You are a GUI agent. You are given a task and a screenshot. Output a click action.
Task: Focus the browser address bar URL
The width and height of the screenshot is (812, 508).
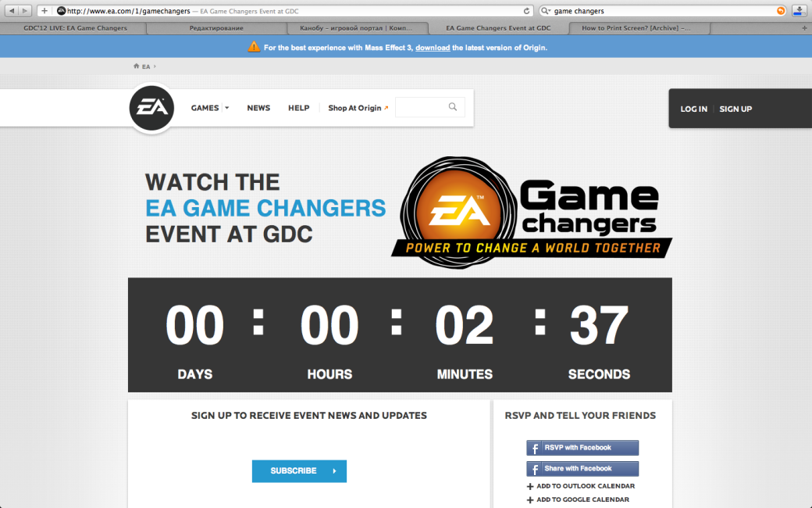pos(285,11)
